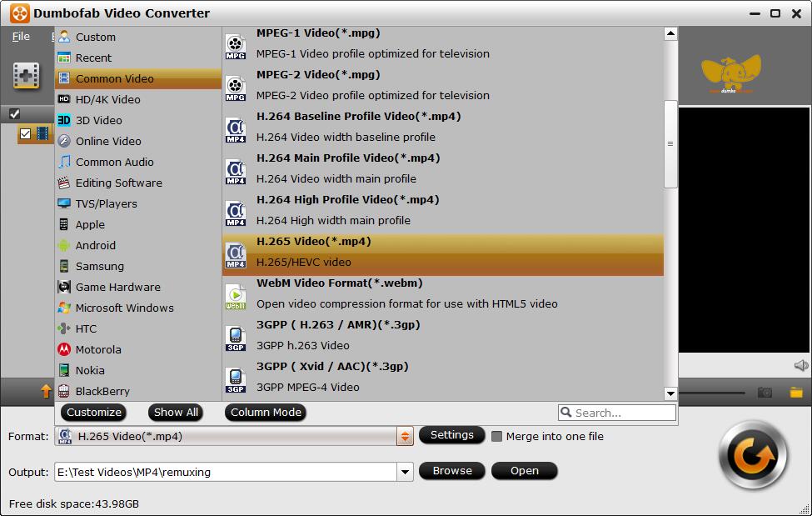Click the HD/4K Video category icon
Image resolution: width=812 pixels, height=516 pixels.
(63, 98)
